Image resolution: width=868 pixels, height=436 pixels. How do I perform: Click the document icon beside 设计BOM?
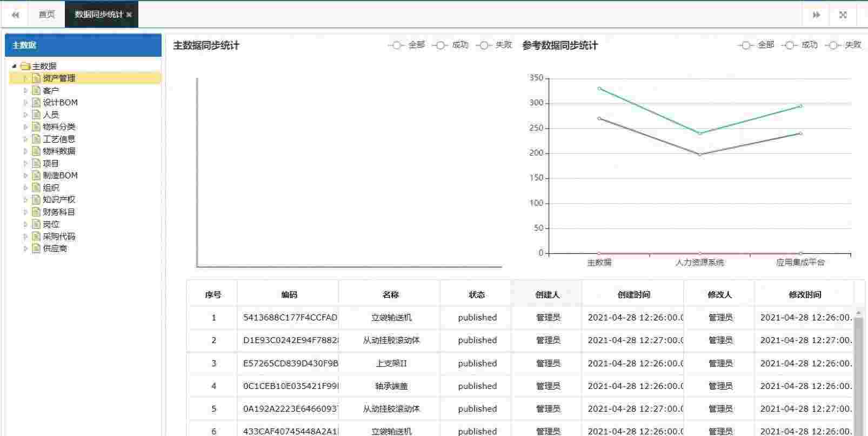pos(36,102)
